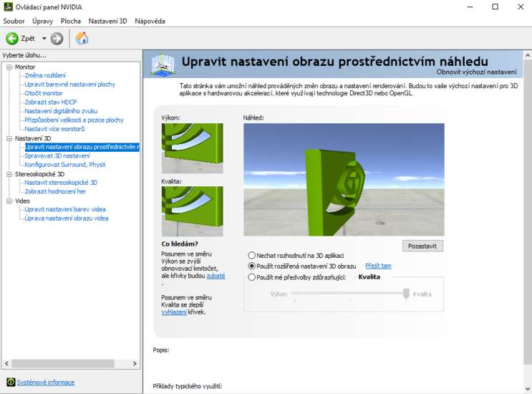
Task: Open the back history dropdown arrow
Action: 44,39
